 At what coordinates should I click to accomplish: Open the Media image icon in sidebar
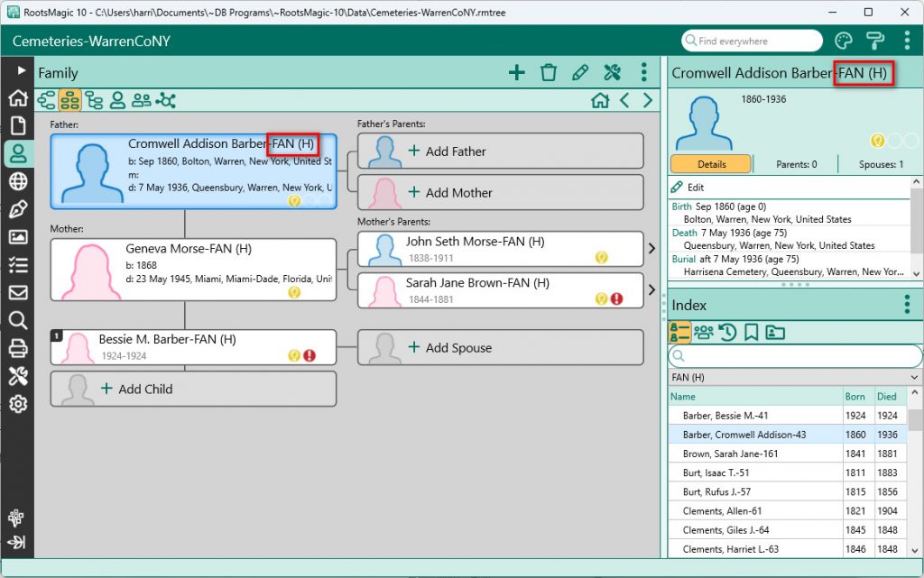(18, 236)
